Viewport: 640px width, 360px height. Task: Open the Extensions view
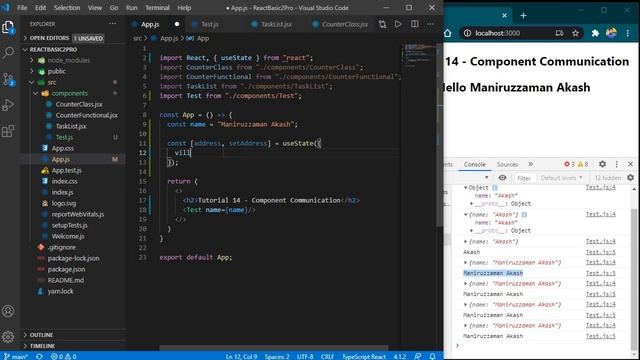click(8, 131)
